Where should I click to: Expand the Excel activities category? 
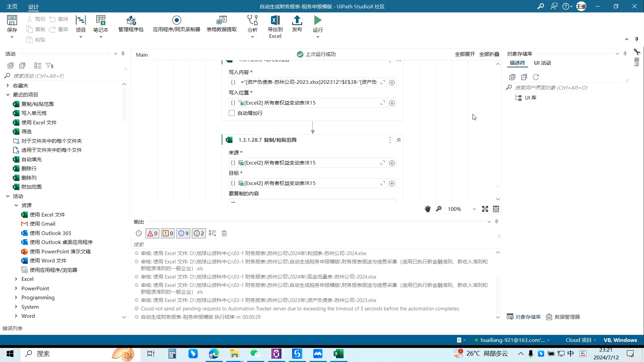pyautogui.click(x=16, y=279)
